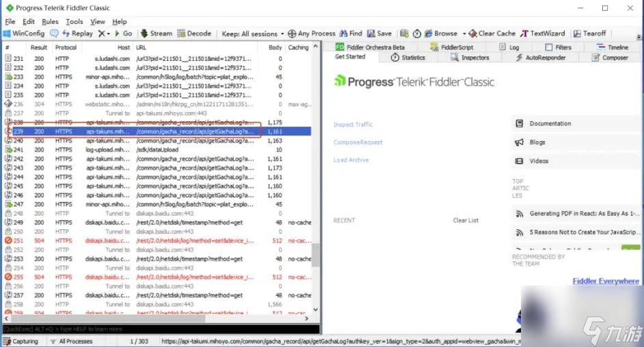The width and height of the screenshot is (644, 347).
Task: Click the comment speech bubble icon
Action: pos(55,34)
